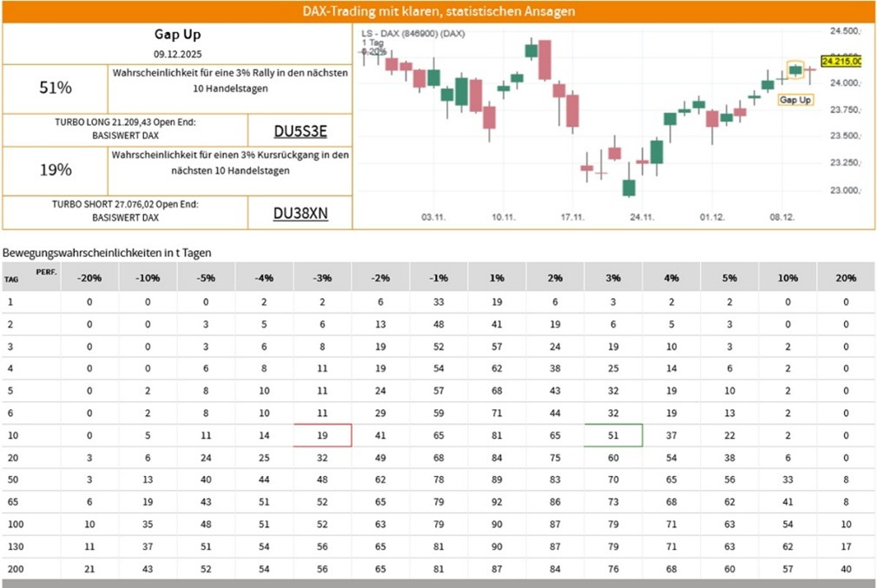Image resolution: width=877 pixels, height=588 pixels.
Task: Click the large 19% decline probability value
Action: (x=56, y=170)
